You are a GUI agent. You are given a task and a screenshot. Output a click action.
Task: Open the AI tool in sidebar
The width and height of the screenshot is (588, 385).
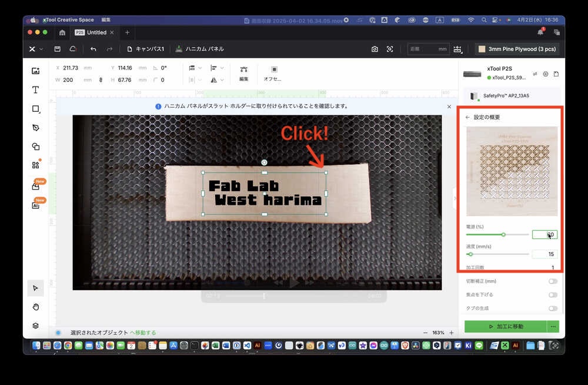point(36,205)
